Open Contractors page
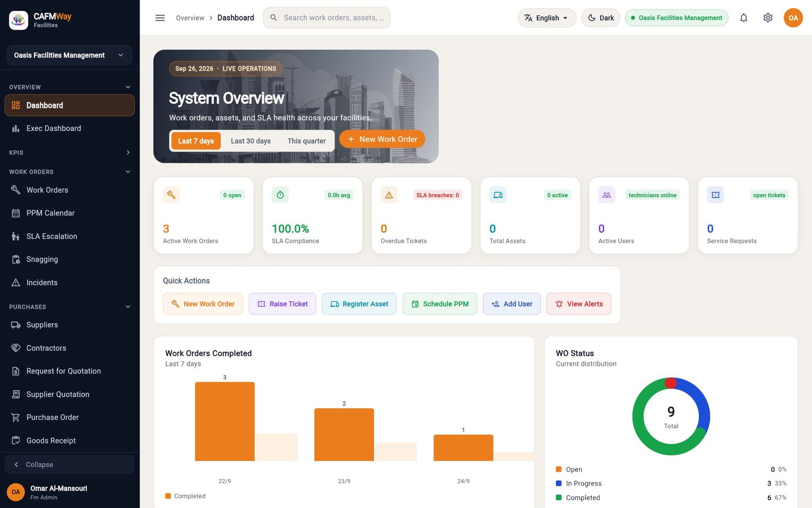 click(x=70, y=348)
